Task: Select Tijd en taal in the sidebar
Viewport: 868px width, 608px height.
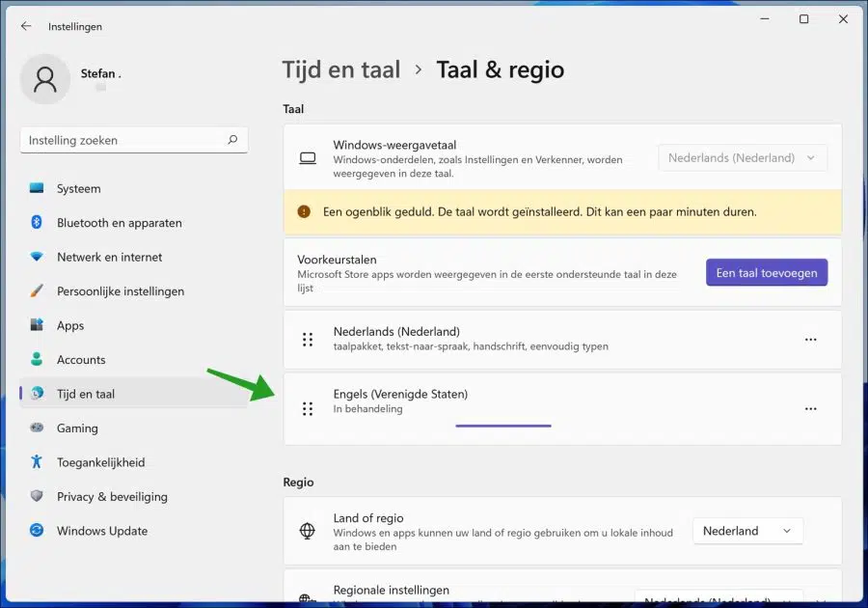Action: [x=133, y=394]
